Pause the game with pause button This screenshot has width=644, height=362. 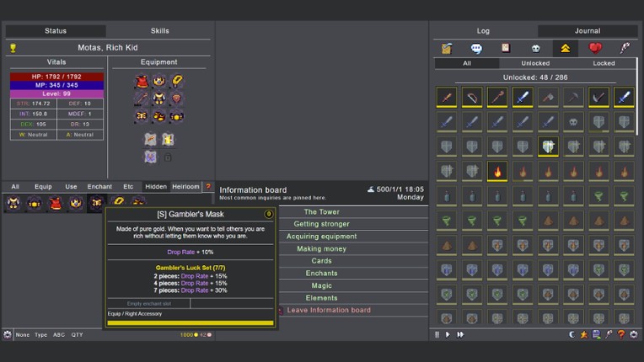437,334
